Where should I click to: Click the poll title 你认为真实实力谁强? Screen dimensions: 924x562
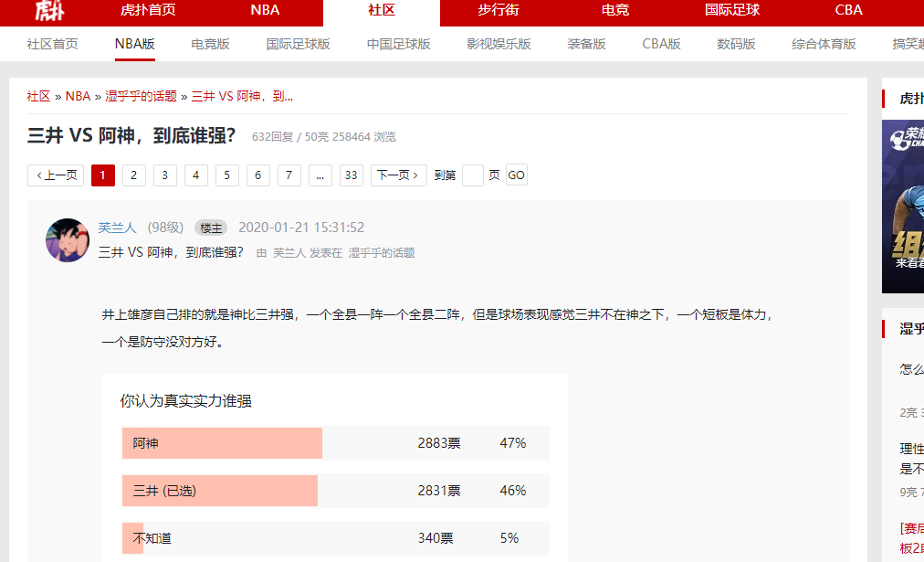185,401
